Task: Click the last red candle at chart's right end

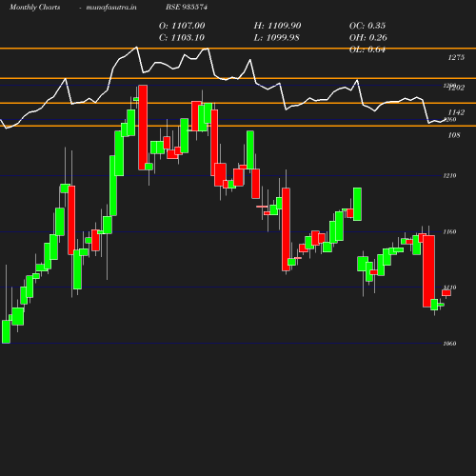Action: [x=446, y=293]
